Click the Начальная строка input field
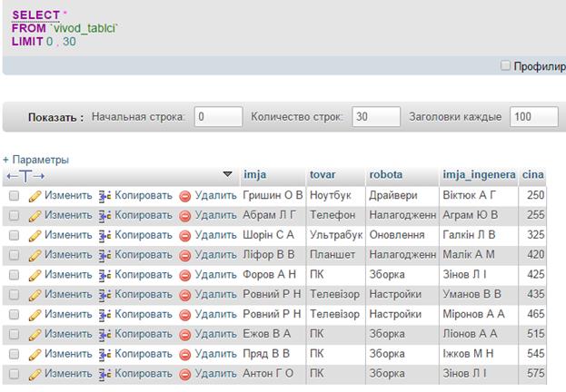Screen dimensions: 566x392 218,116
